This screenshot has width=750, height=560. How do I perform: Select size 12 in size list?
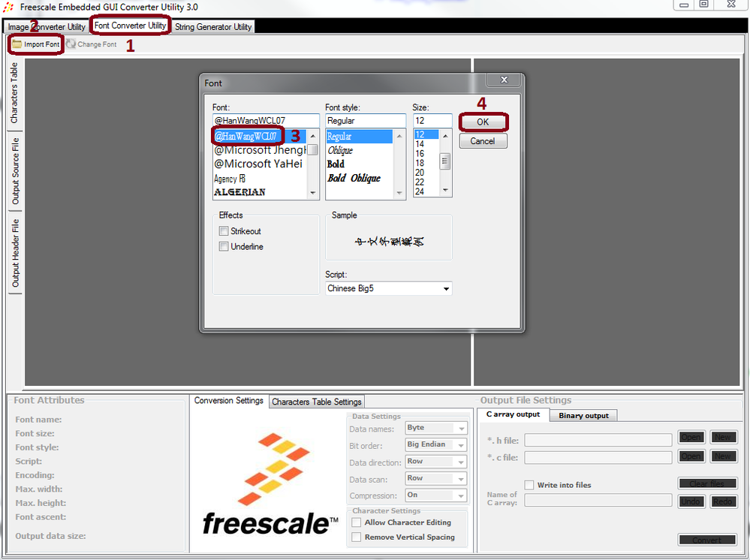426,134
